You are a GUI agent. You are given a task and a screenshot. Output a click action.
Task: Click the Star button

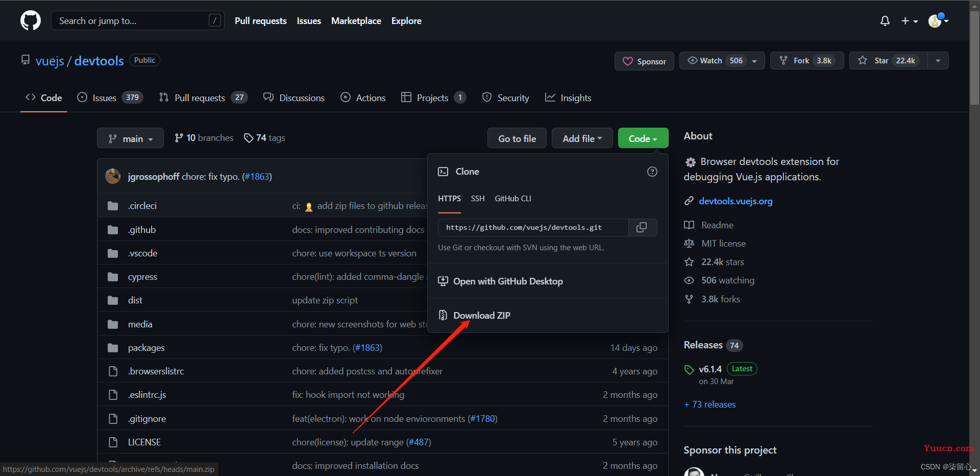pyautogui.click(x=888, y=60)
